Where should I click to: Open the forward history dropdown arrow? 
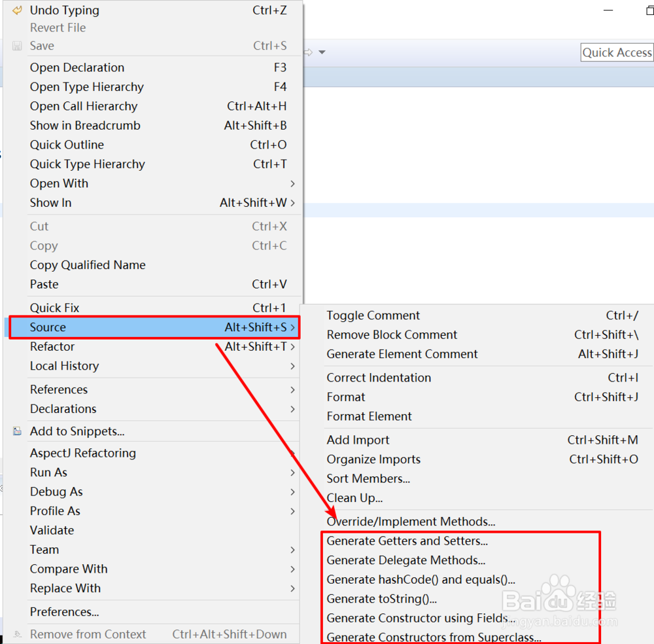(x=322, y=52)
